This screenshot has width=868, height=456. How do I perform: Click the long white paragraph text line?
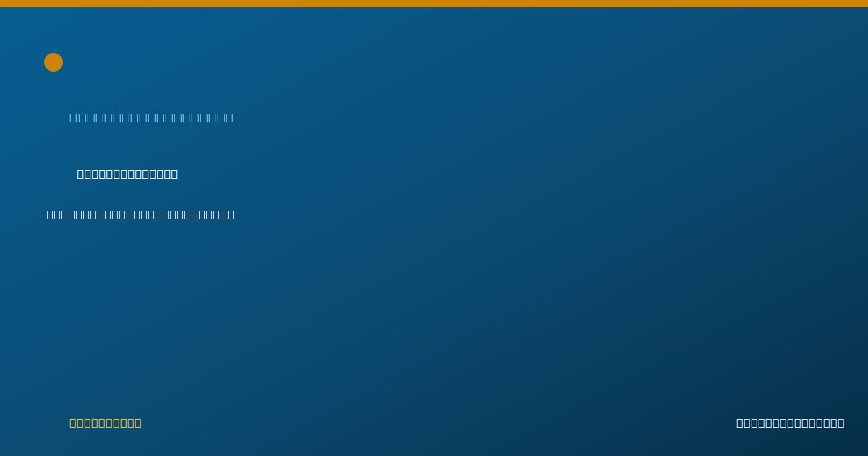click(140, 214)
